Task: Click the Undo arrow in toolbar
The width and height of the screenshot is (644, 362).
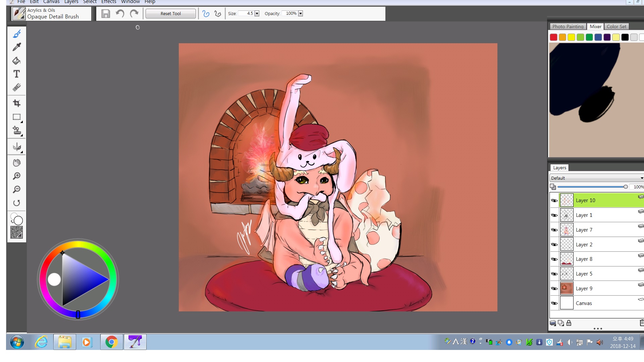Action: click(x=120, y=13)
